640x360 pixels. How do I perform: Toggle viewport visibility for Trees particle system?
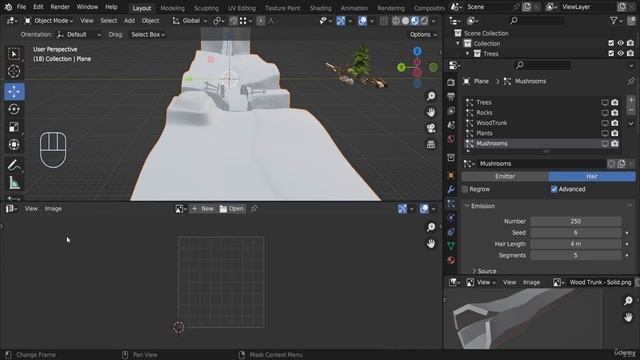[605, 102]
